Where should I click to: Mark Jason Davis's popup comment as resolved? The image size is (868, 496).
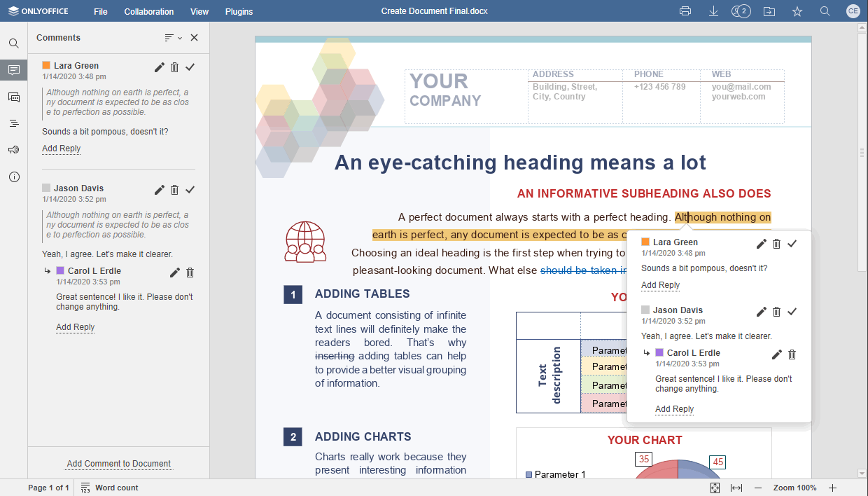[x=792, y=312]
